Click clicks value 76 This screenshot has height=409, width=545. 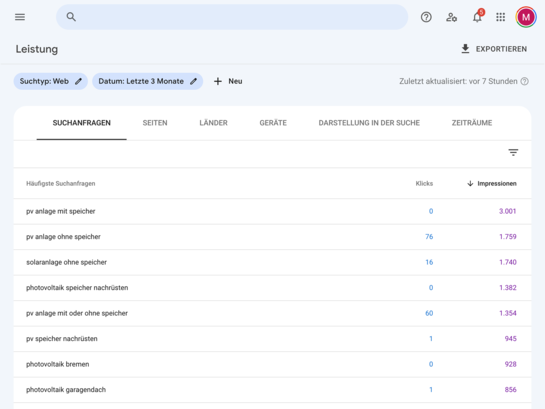(429, 237)
